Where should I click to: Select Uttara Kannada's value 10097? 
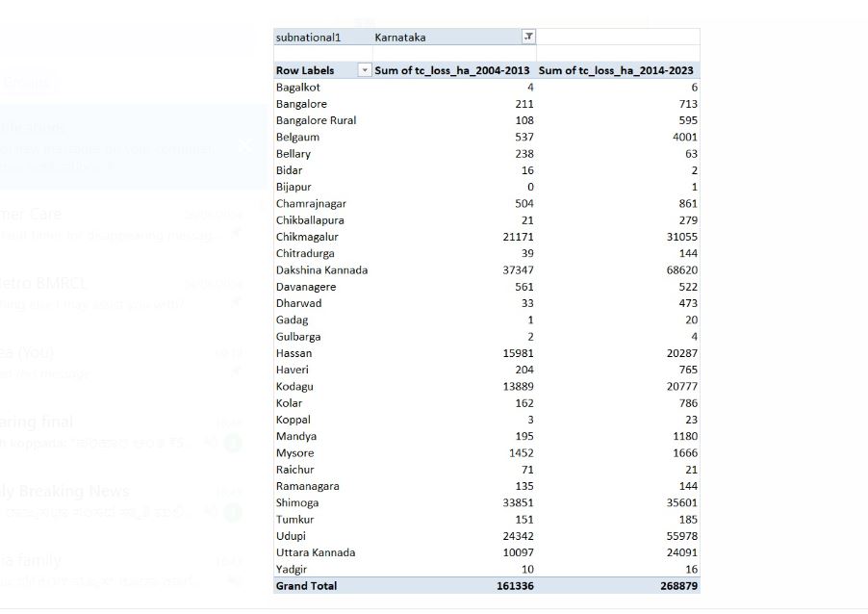[x=518, y=552]
